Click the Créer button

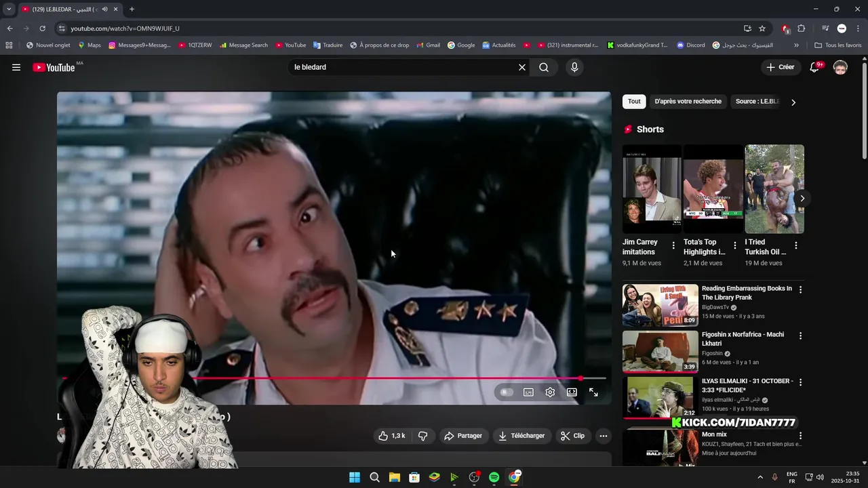[x=780, y=67]
